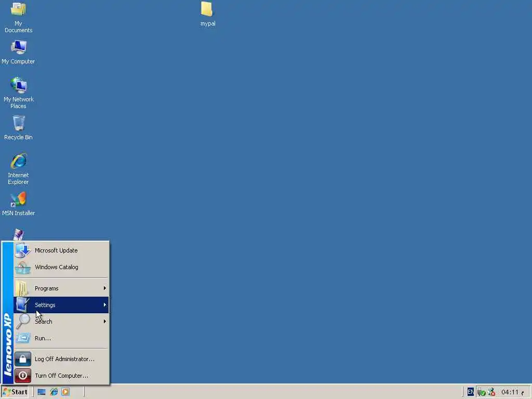
Task: Open the Search submenu
Action: pos(61,322)
